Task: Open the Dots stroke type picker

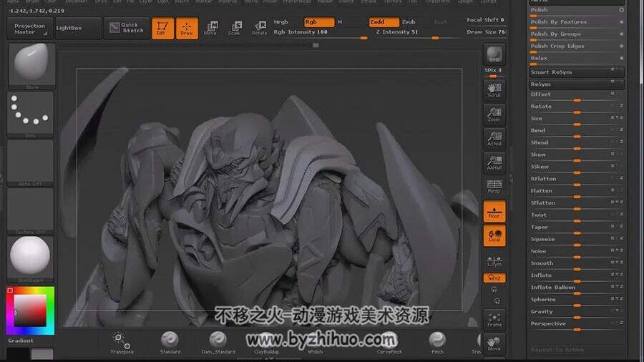Action: pos(30,114)
